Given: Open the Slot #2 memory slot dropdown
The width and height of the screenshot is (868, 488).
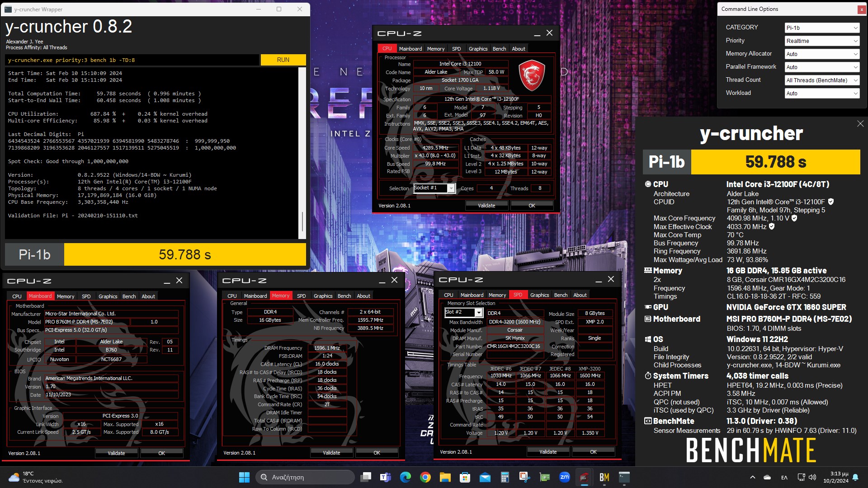Looking at the screenshot, I should click(x=464, y=312).
